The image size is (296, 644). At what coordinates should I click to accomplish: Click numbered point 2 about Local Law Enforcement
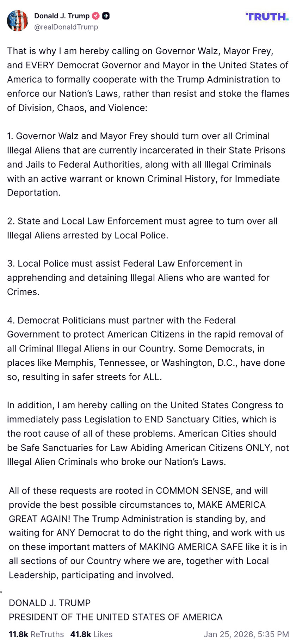(142, 228)
